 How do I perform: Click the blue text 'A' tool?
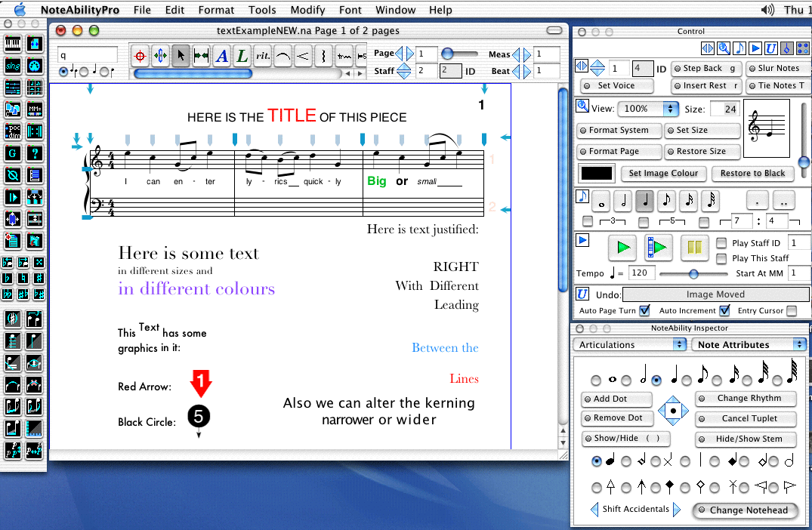[221, 55]
